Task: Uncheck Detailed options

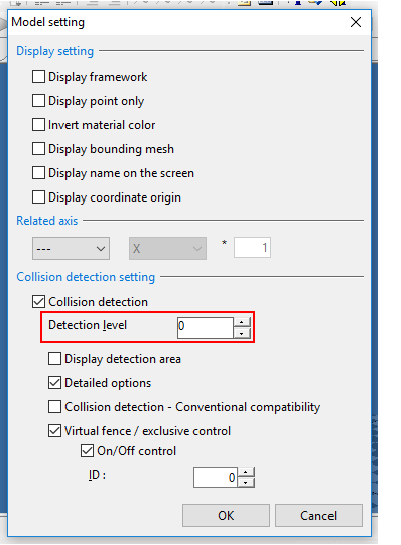Action: (54, 383)
